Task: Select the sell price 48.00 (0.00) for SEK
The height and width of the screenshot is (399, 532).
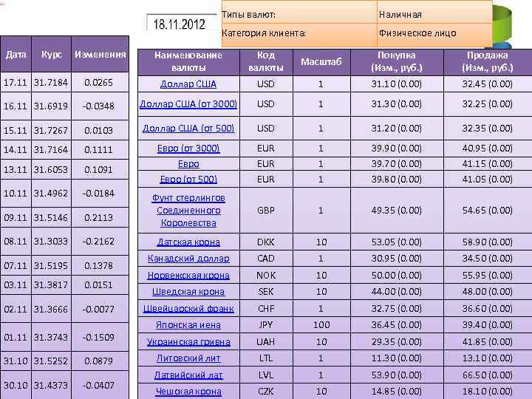Action: coord(488,291)
